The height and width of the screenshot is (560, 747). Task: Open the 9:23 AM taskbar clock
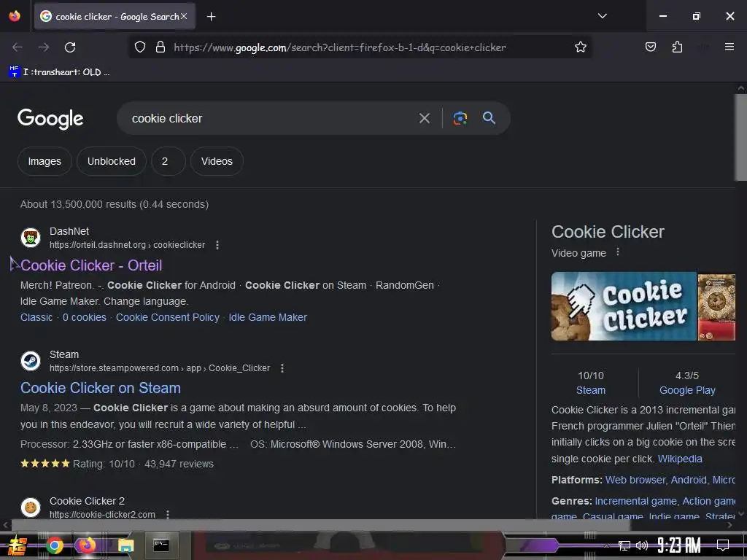click(x=679, y=545)
